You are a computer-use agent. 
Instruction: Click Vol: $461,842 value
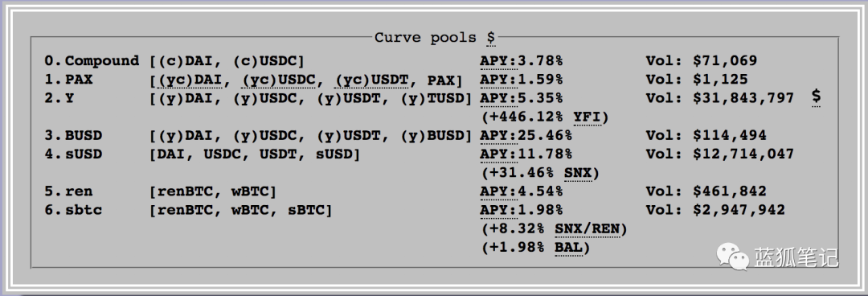(706, 191)
